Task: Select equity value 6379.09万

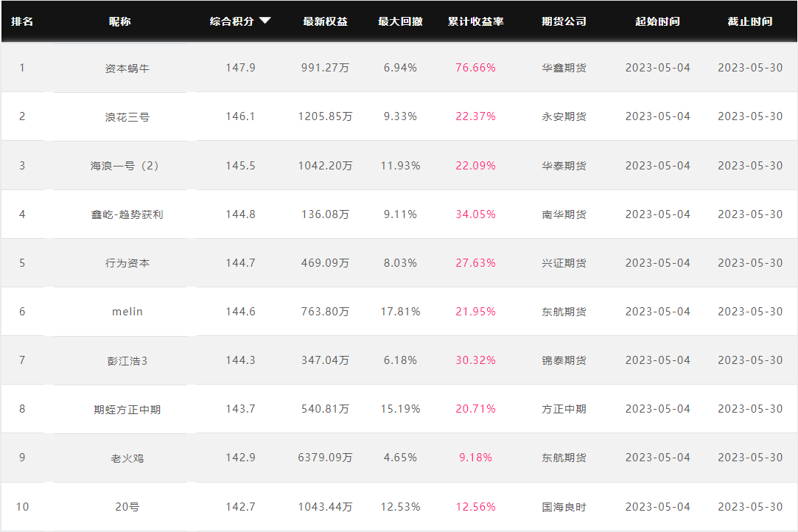Action: point(325,457)
